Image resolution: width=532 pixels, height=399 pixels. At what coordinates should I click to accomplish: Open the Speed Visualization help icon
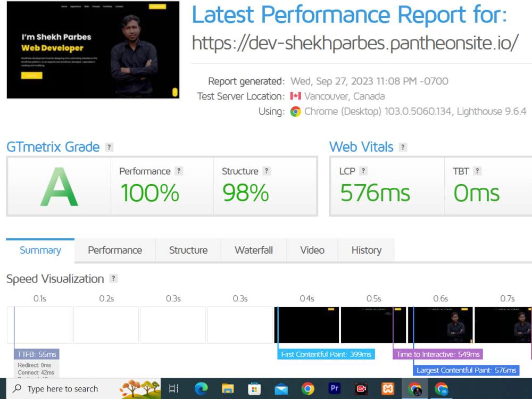click(x=113, y=279)
